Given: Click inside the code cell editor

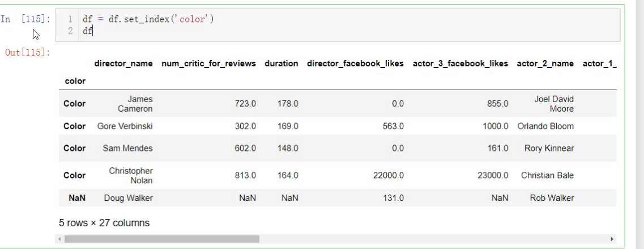Looking at the screenshot, I should (x=338, y=25).
